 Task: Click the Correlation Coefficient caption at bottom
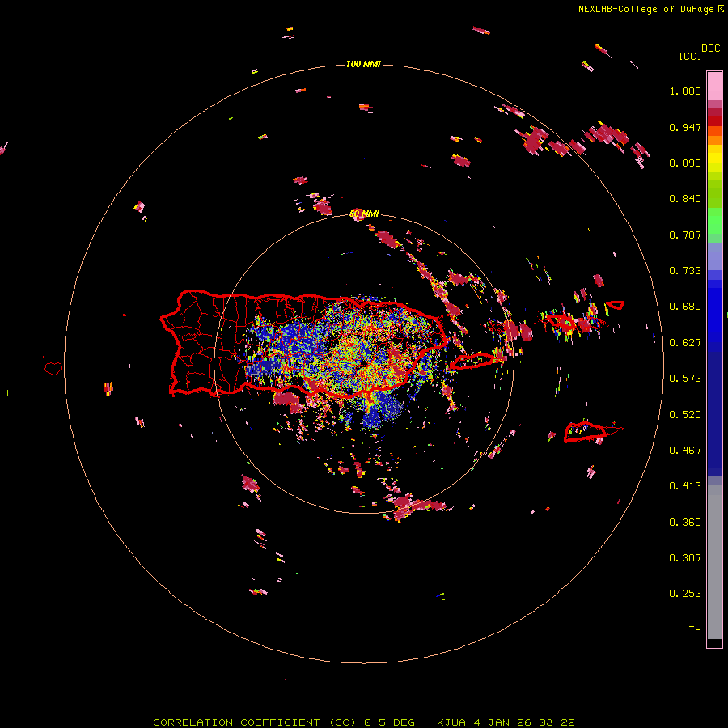pyautogui.click(x=364, y=722)
